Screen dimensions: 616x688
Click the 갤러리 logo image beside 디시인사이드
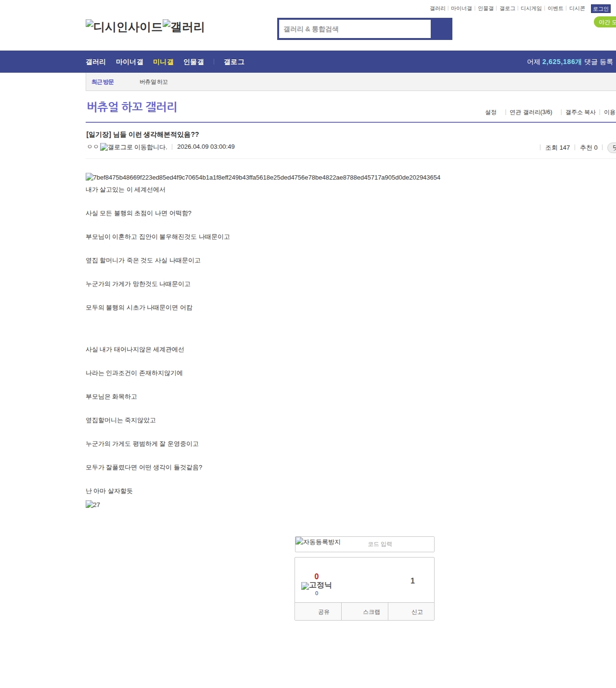pos(184,27)
